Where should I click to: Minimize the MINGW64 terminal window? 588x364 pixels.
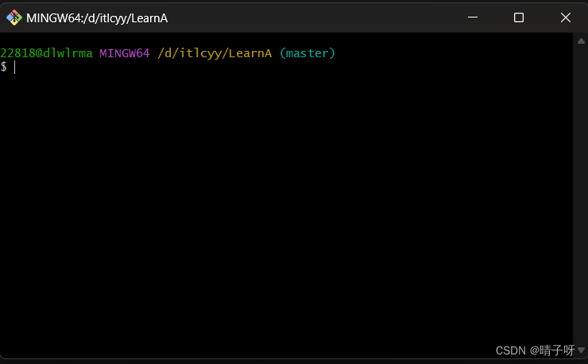(473, 17)
